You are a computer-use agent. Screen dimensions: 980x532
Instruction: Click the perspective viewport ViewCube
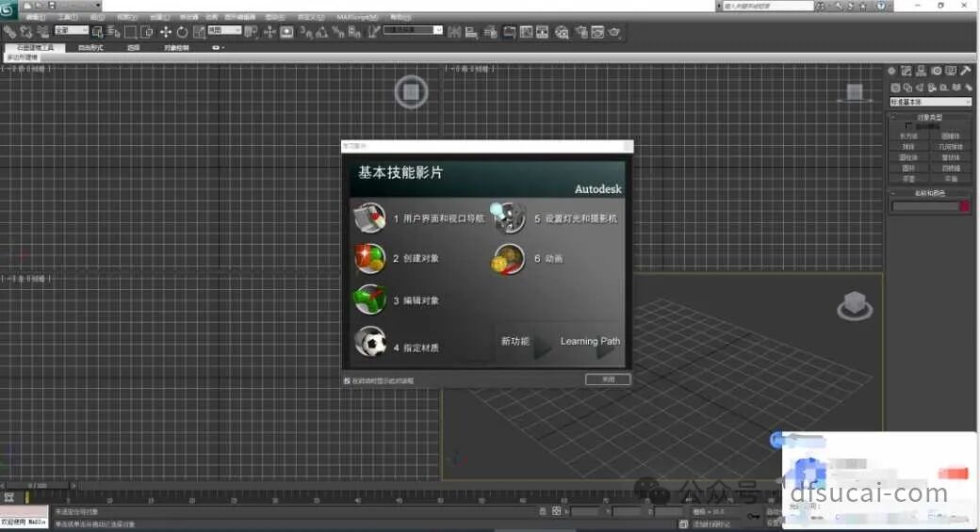[855, 305]
